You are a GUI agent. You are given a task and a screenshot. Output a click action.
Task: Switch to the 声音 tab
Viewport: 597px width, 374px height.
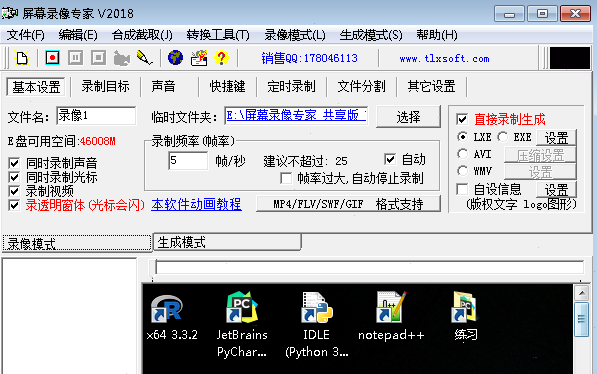click(163, 86)
